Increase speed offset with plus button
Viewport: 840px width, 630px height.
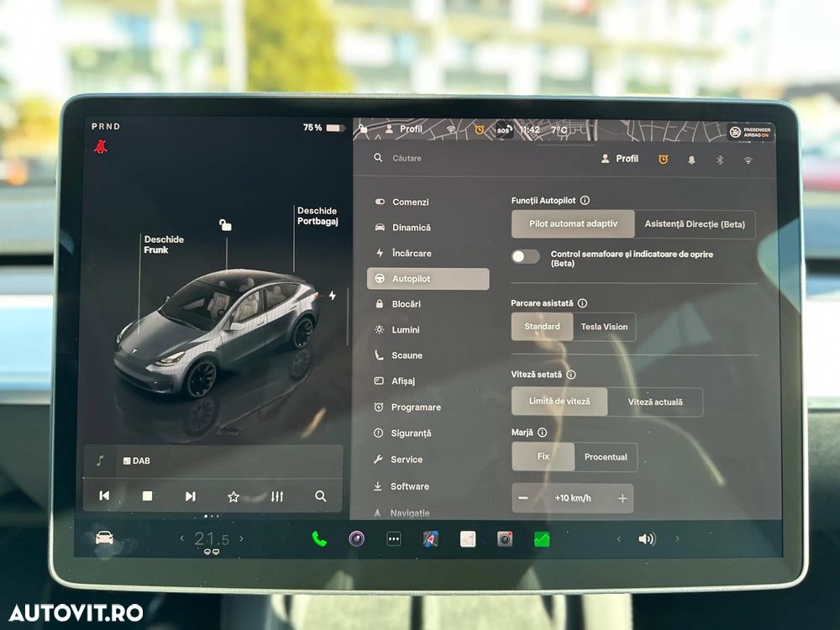(x=622, y=498)
